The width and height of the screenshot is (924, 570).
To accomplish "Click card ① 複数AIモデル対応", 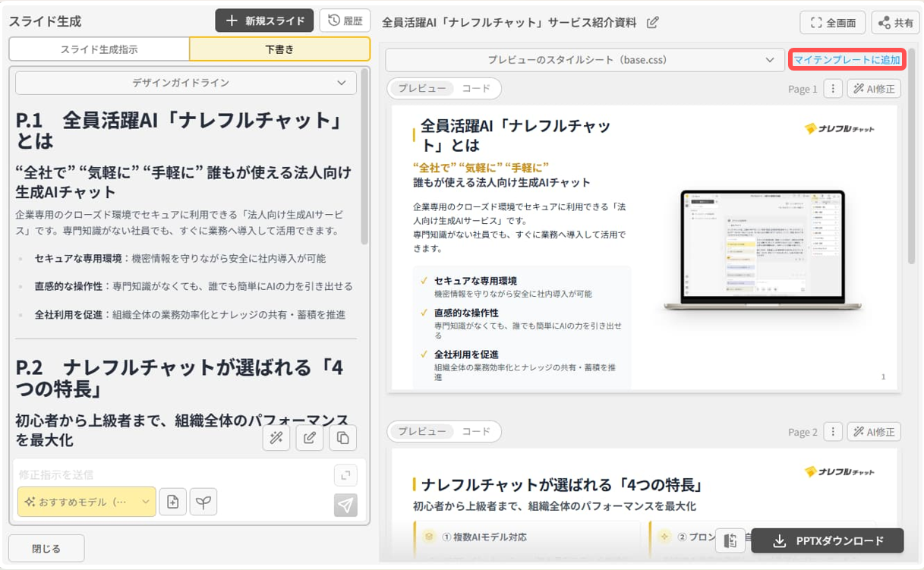I will click(527, 537).
